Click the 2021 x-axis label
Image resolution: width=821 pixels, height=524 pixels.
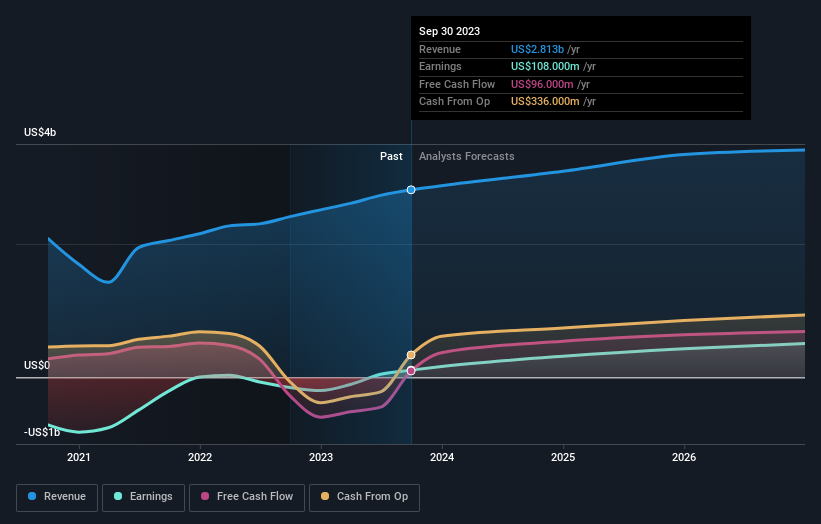pos(79,458)
